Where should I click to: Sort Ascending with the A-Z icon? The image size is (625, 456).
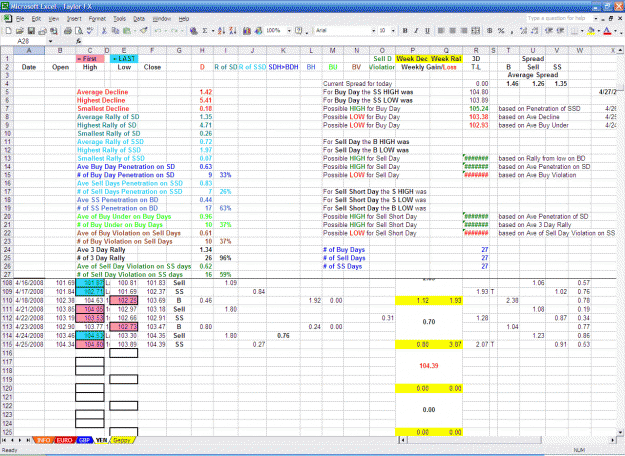[222, 31]
